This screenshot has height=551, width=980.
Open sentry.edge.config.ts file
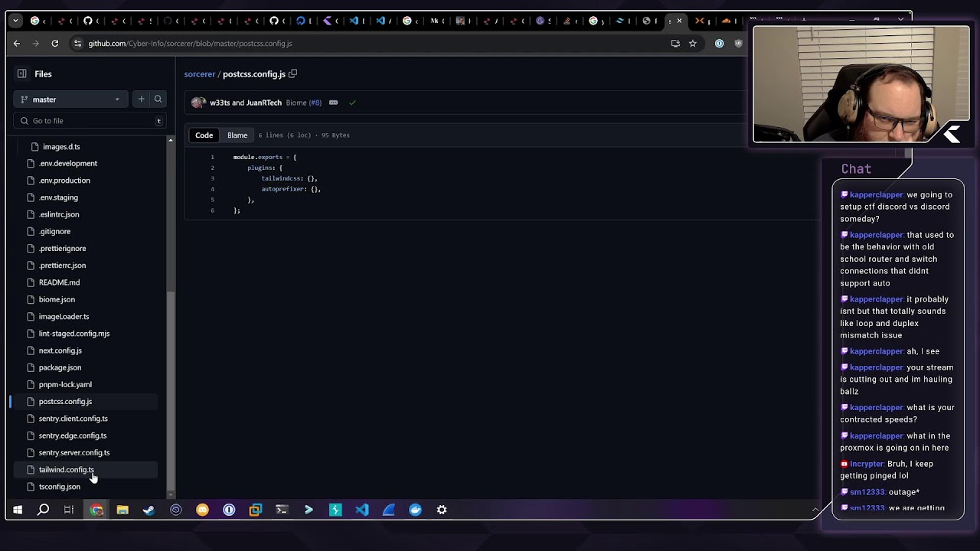(73, 435)
